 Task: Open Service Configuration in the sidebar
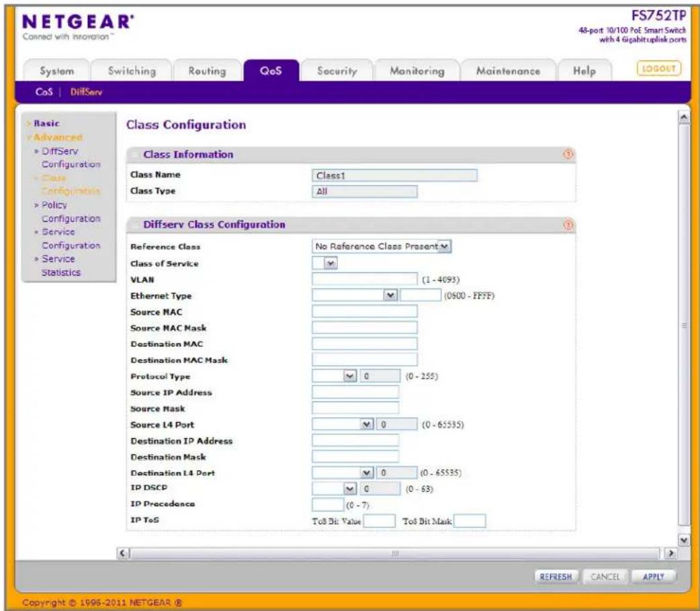[71, 239]
